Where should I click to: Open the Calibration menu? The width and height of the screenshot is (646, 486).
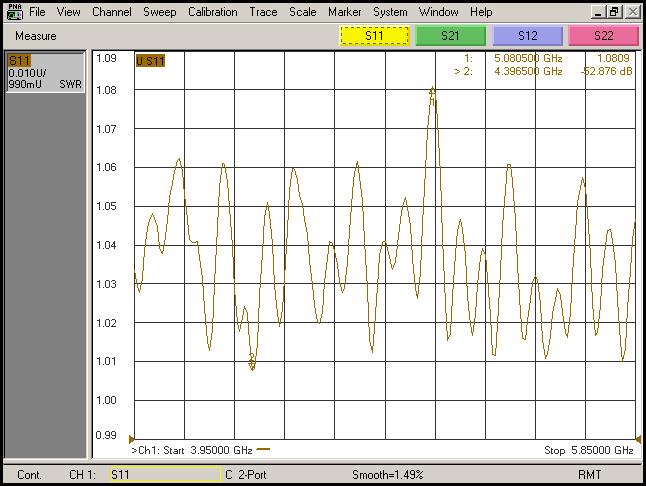212,12
